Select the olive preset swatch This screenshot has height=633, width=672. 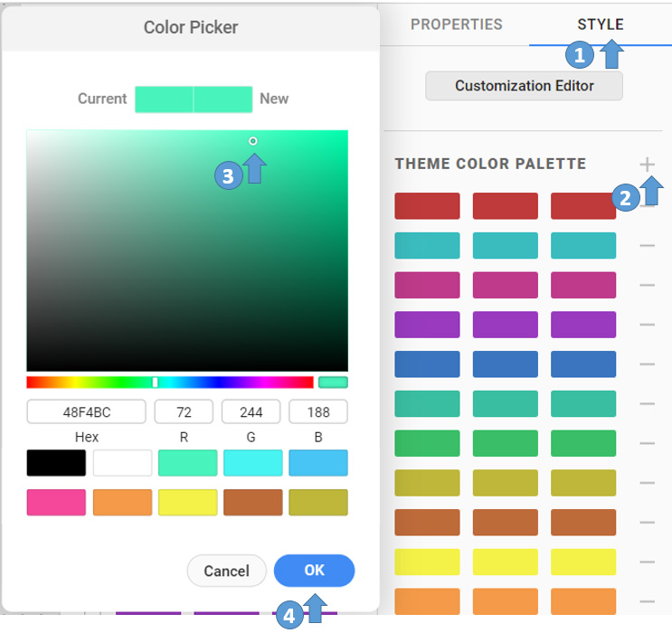318,502
